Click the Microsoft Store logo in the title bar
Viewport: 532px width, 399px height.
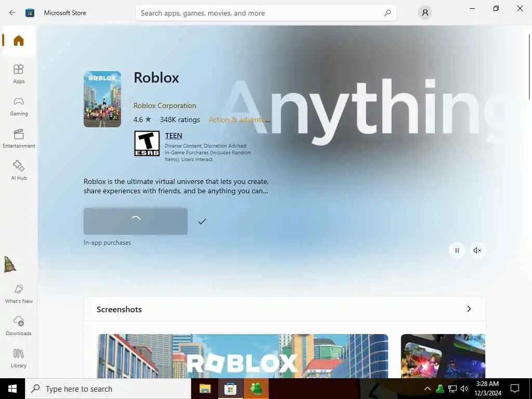click(x=30, y=13)
